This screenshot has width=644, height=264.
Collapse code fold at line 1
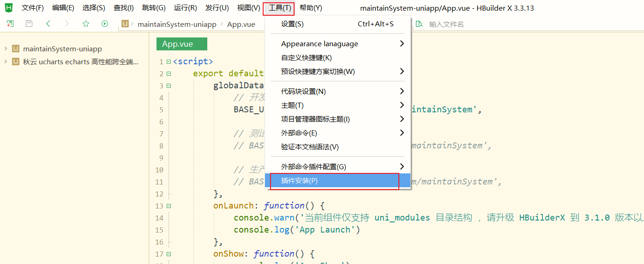point(169,61)
